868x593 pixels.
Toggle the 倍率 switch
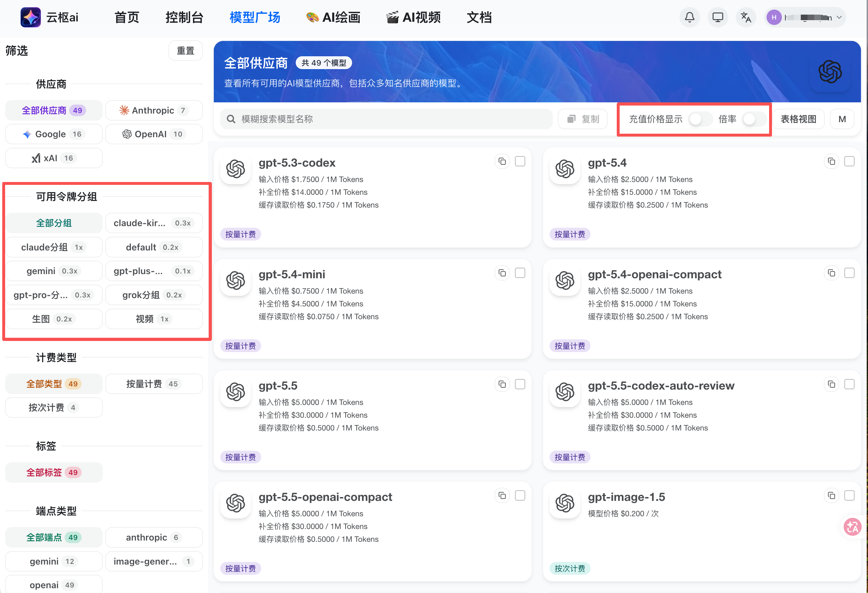coord(754,119)
